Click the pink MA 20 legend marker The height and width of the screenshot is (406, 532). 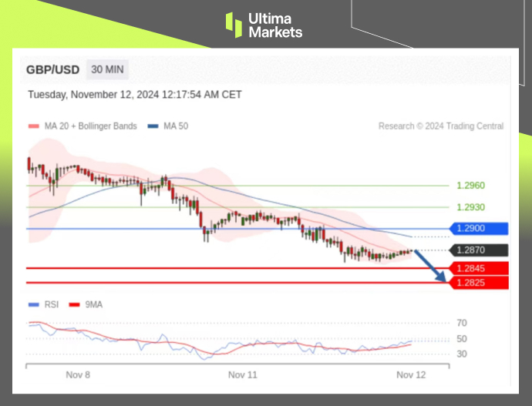pyautogui.click(x=32, y=126)
